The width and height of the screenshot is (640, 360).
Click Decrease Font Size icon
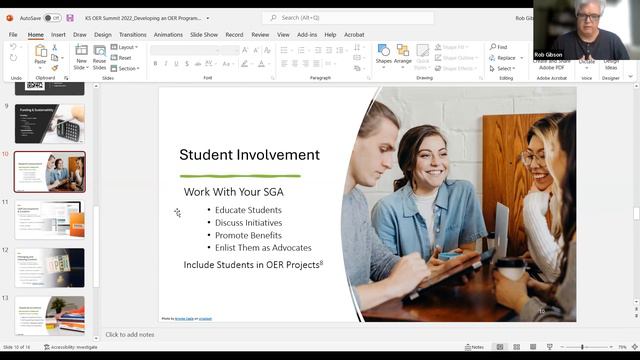pyautogui.click(x=256, y=50)
